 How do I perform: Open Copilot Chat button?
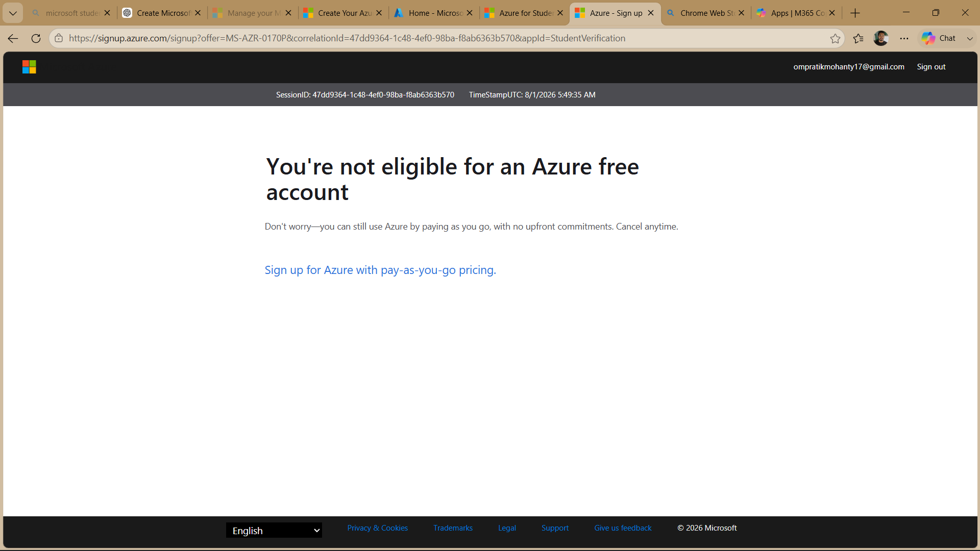939,38
